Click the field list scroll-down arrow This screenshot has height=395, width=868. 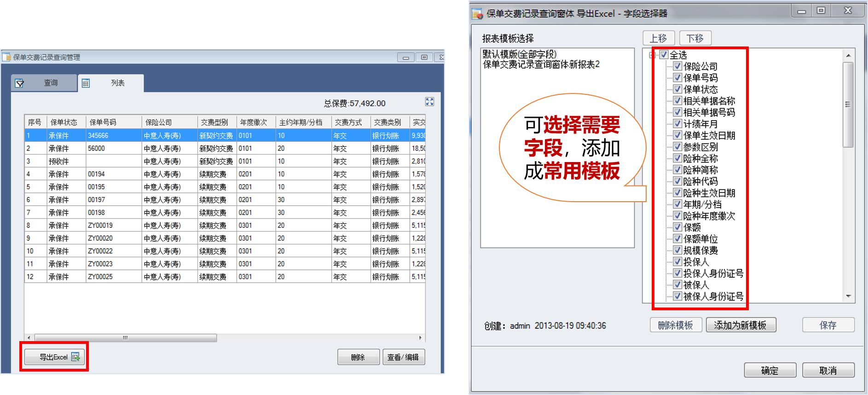click(848, 296)
